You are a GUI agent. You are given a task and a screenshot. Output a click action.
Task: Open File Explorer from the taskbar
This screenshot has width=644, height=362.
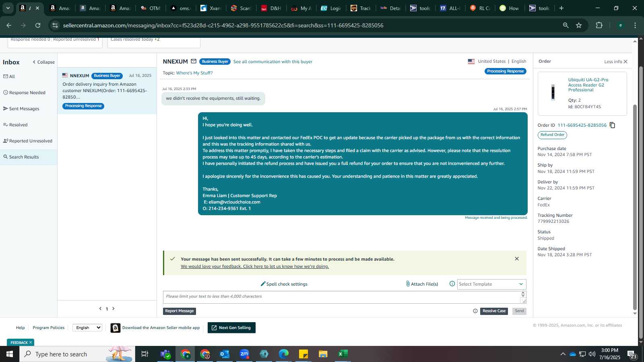pos(323,354)
